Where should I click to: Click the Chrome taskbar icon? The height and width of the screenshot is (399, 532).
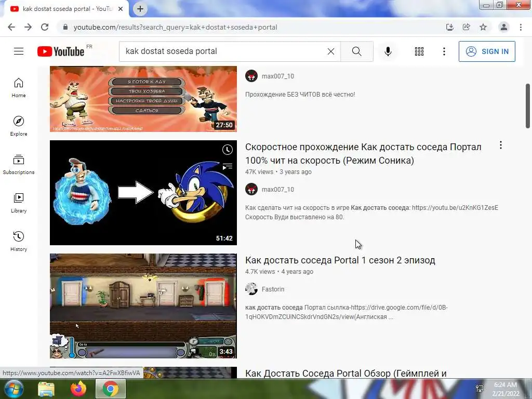pos(111,389)
